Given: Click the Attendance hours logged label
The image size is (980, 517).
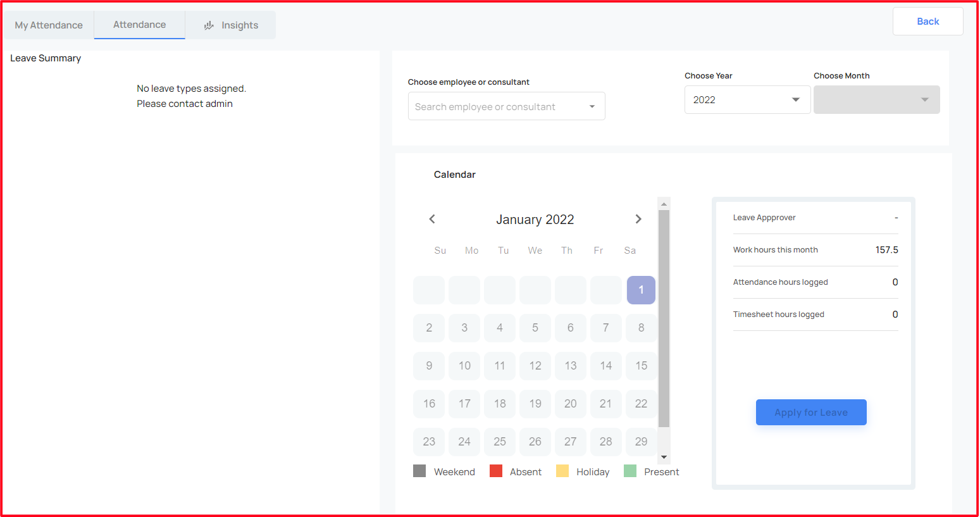Looking at the screenshot, I should point(781,282).
